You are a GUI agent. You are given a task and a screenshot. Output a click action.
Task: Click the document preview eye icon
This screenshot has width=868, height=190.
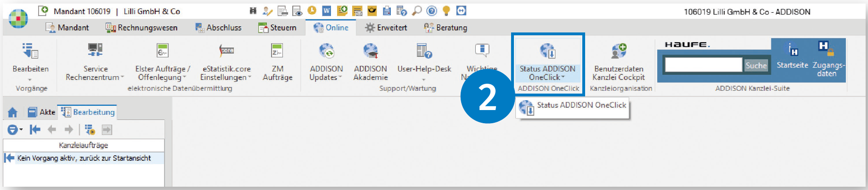point(297,11)
